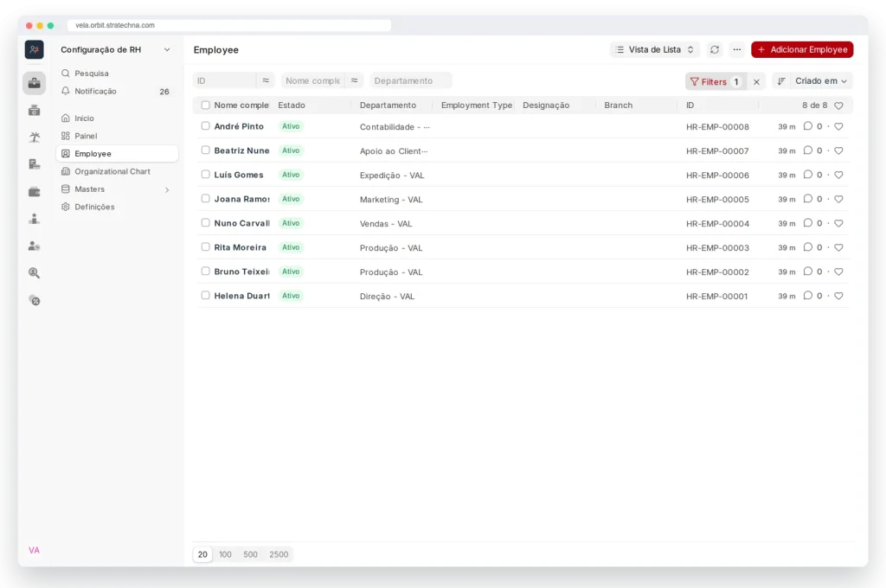Click the Departamento filter input field
Viewport: 886px width, 588px height.
pos(411,80)
